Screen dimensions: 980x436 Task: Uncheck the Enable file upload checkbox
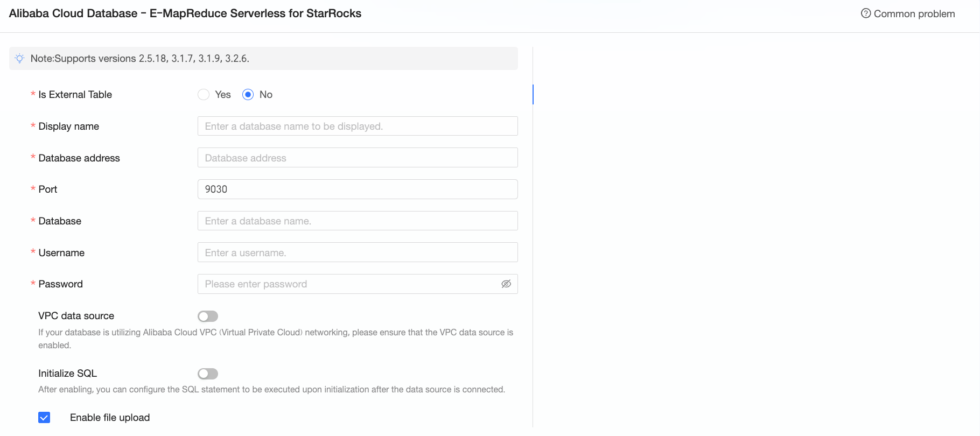[44, 417]
